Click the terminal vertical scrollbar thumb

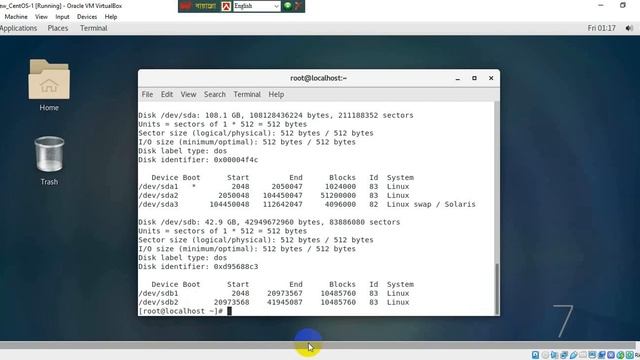[497, 289]
